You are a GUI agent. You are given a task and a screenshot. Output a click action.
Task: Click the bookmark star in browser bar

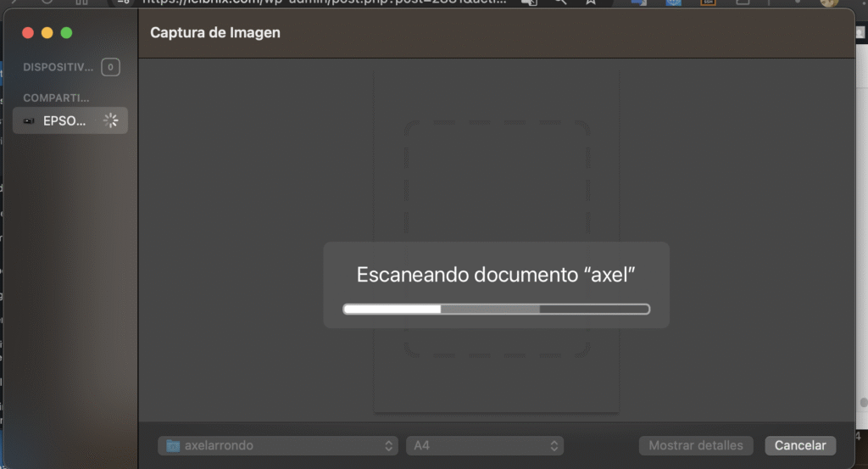point(590,3)
